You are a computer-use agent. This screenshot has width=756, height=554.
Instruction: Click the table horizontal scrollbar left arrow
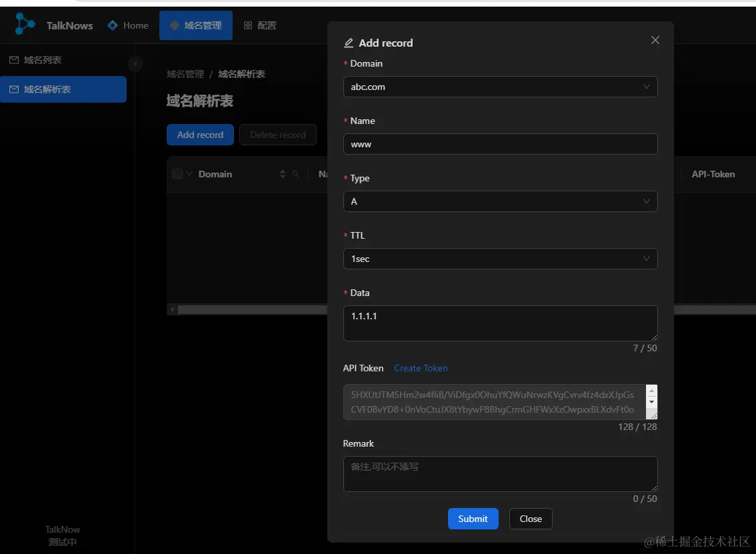(x=173, y=309)
